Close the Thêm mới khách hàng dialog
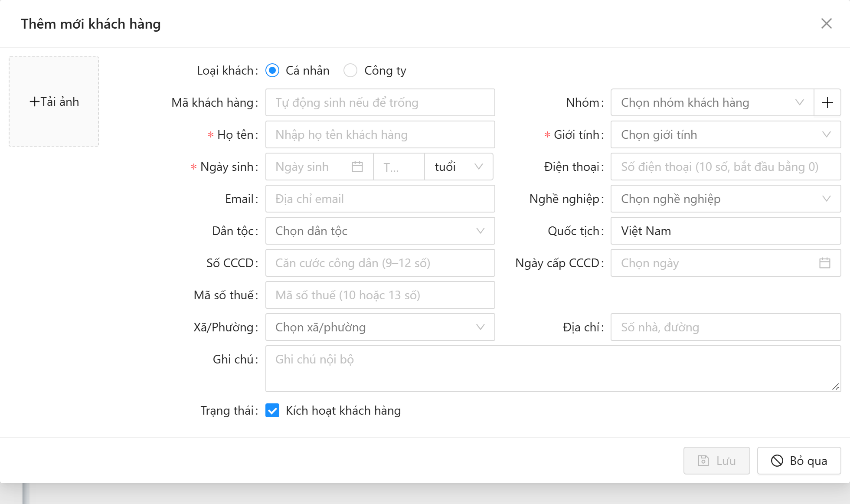 (827, 23)
